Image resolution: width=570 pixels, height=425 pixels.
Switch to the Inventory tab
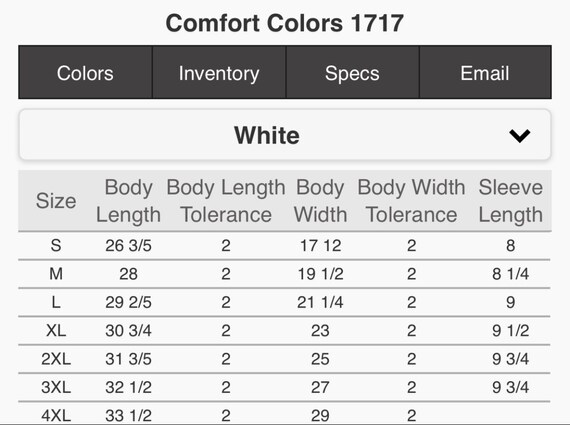coord(219,72)
